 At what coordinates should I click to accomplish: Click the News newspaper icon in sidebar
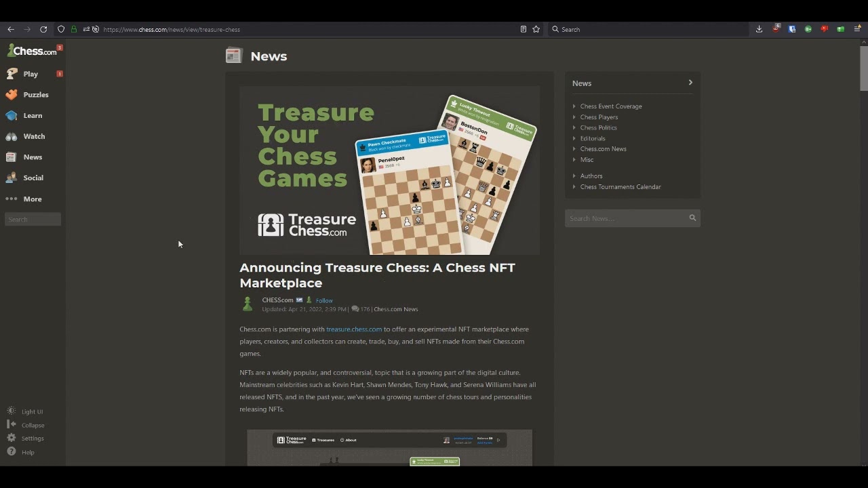click(x=11, y=157)
